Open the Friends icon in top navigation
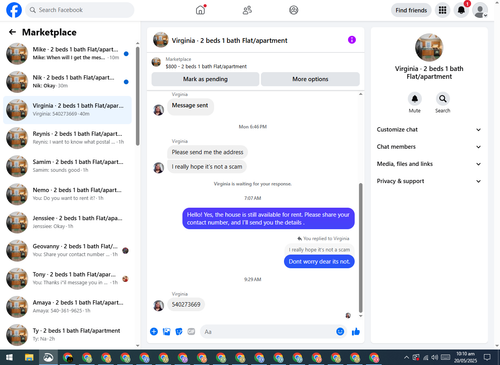The width and height of the screenshot is (500, 365). 247,10
